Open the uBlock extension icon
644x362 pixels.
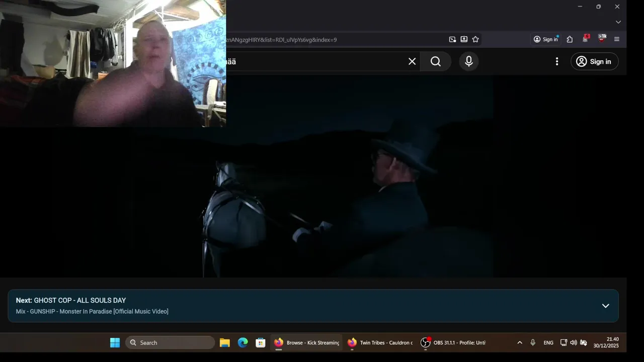click(x=602, y=39)
